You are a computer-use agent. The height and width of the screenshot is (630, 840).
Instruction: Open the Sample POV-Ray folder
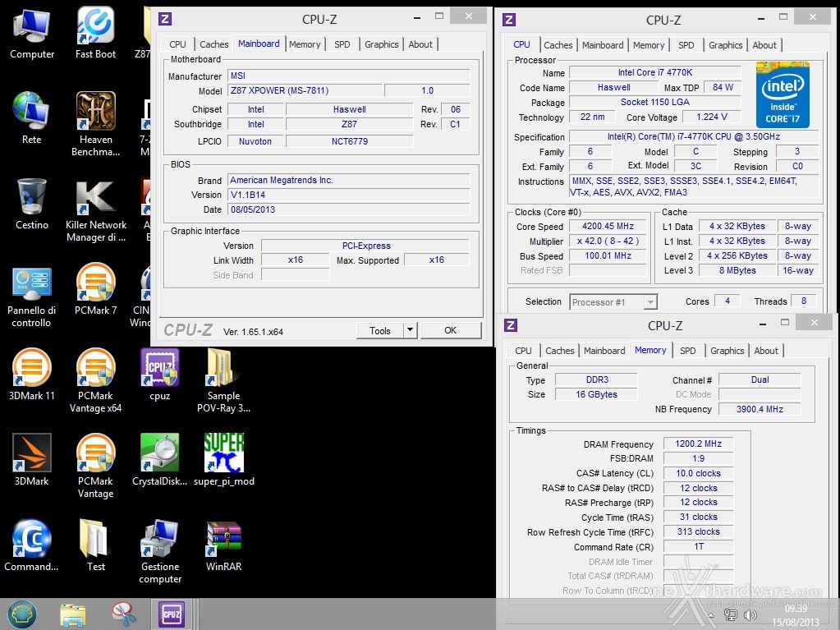click(x=223, y=381)
